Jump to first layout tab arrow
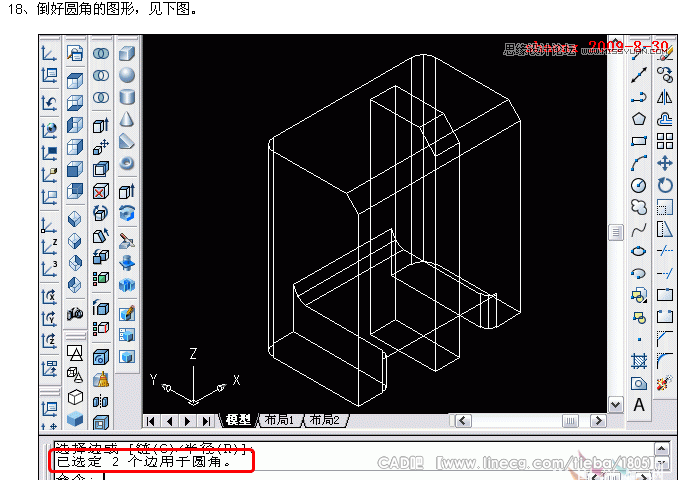 click(150, 421)
